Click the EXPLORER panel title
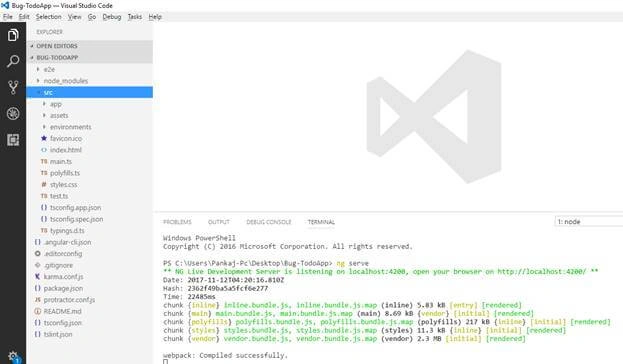The width and height of the screenshot is (623, 364). 49,32
